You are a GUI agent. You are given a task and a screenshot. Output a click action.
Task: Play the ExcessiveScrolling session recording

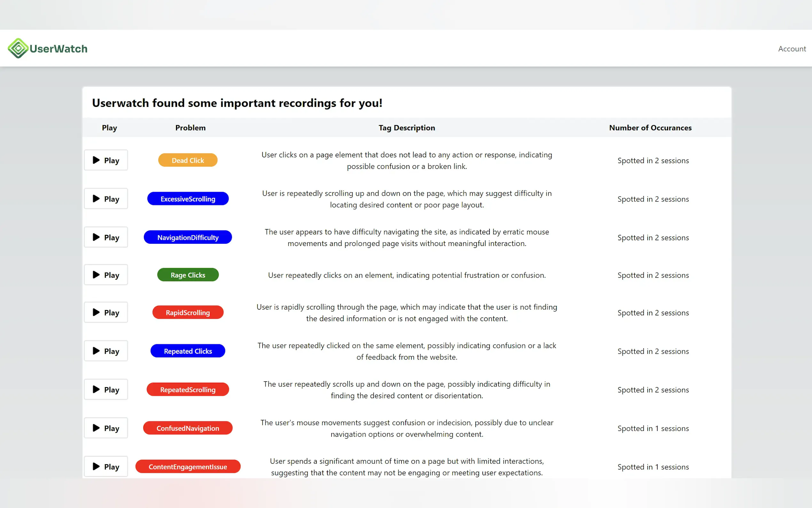pyautogui.click(x=106, y=199)
